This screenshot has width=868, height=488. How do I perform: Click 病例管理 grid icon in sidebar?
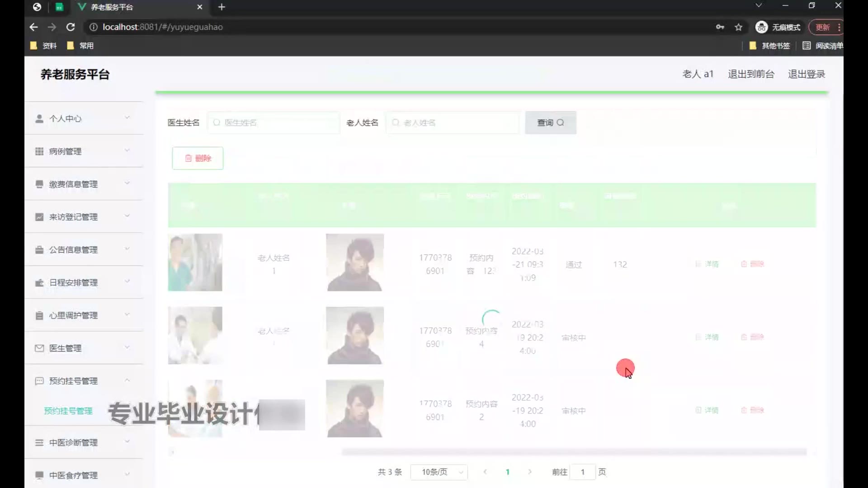tap(39, 151)
